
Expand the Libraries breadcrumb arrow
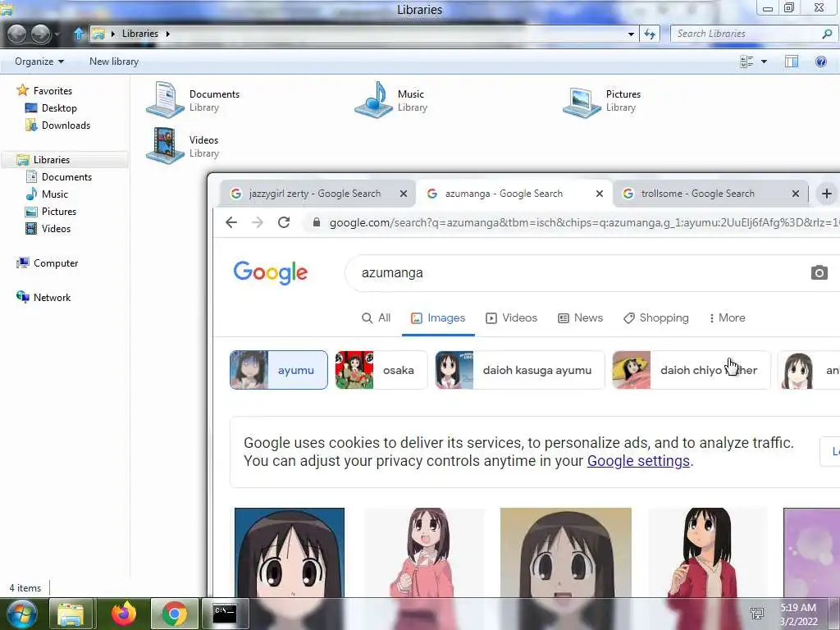167,34
